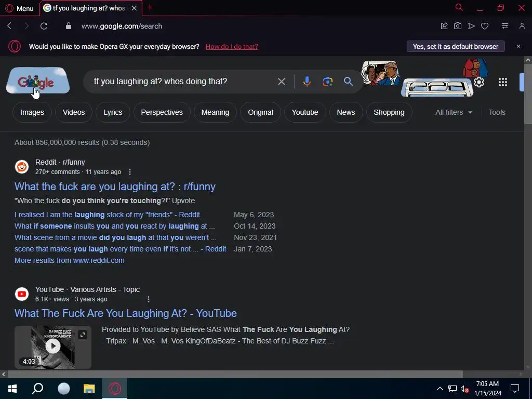Submit search with magnifier icon
The image size is (532, 399).
(x=348, y=82)
